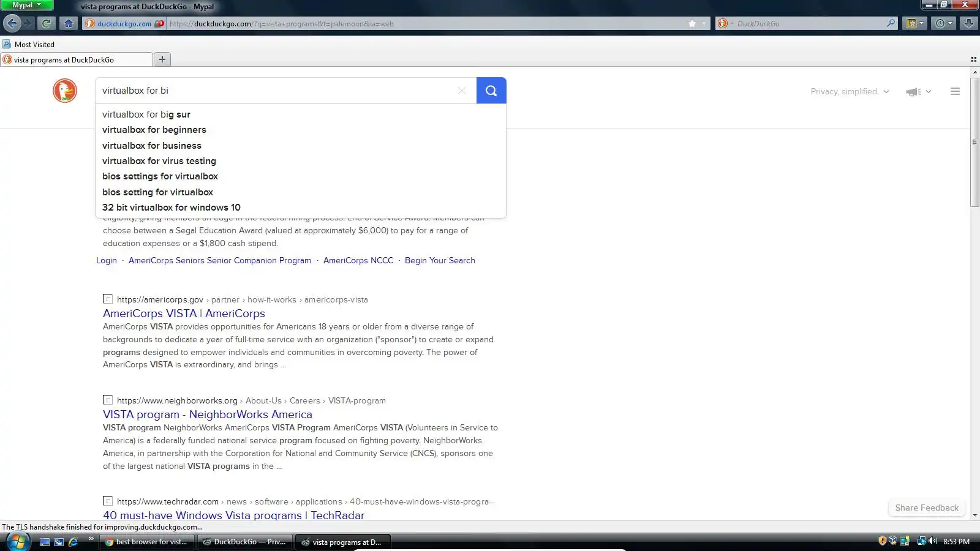Image resolution: width=980 pixels, height=551 pixels.
Task: Open 'AmeriCorps VISTA | AmeriCorps' result title
Action: point(184,313)
